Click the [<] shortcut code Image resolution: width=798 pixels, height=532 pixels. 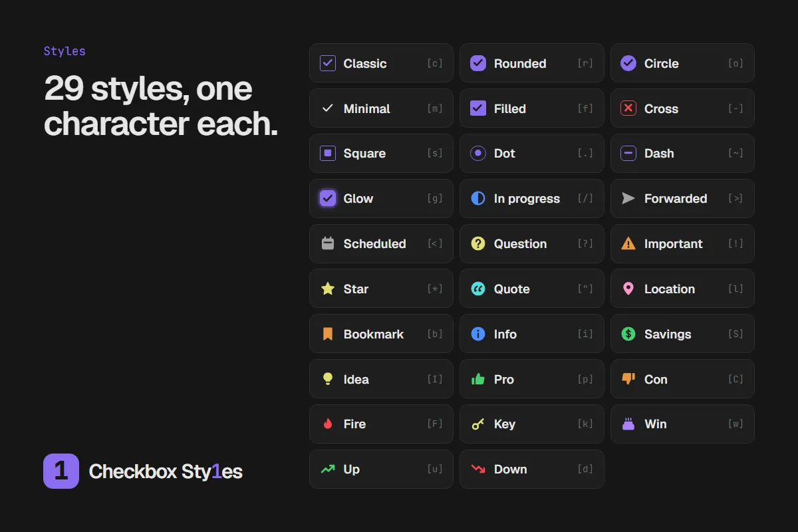coord(435,243)
